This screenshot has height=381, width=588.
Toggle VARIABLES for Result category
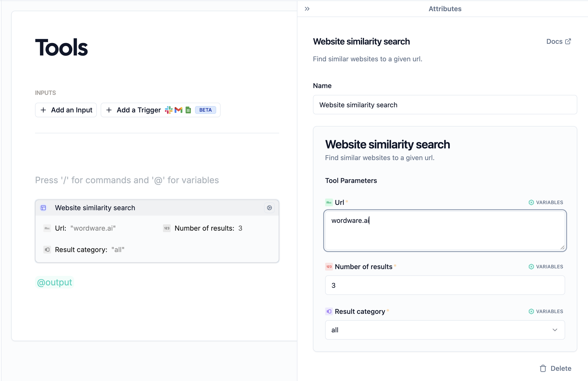tap(546, 311)
